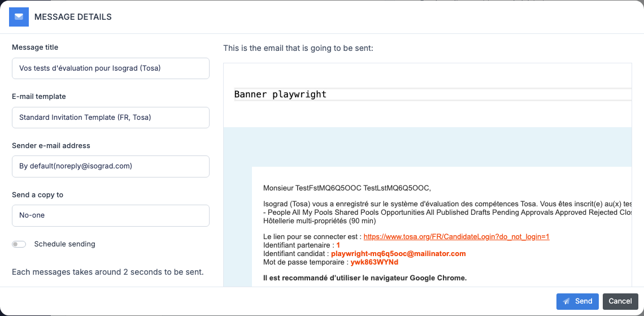This screenshot has height=316, width=644.
Task: Open the Send a copy to dropdown
Action: pos(111,215)
